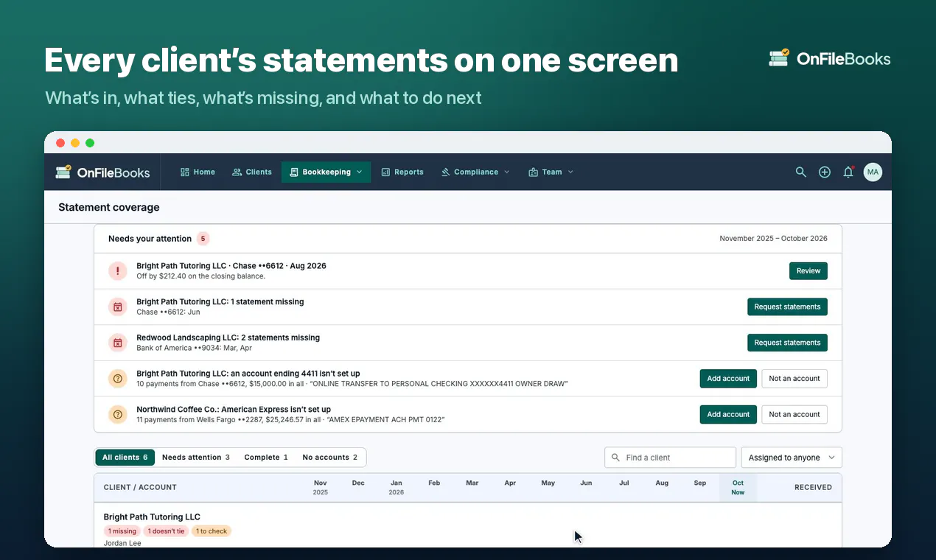Click the calendar icon beside Redwood Landscaping statements missing

pos(118,343)
